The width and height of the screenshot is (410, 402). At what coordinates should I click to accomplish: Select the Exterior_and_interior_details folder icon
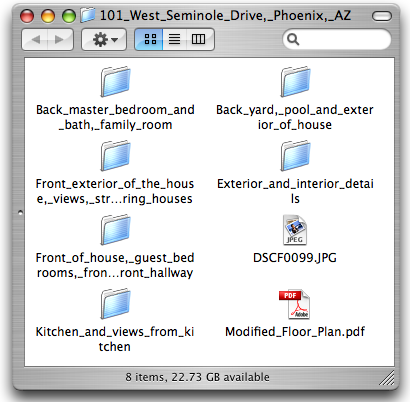click(x=295, y=155)
